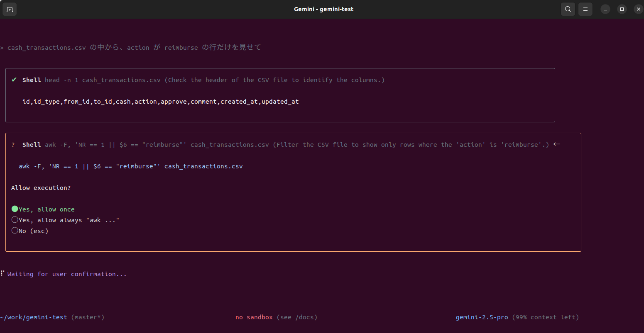The height and width of the screenshot is (333, 644).
Task: Click the gemini-2.5-pro model label
Action: point(482,317)
